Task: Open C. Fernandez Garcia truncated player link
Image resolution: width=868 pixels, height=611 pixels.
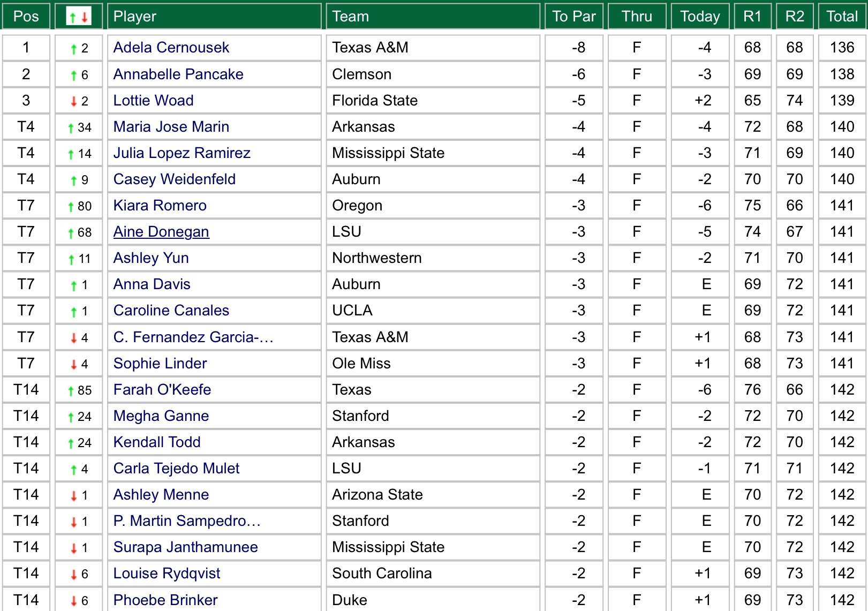Action: click(x=193, y=337)
